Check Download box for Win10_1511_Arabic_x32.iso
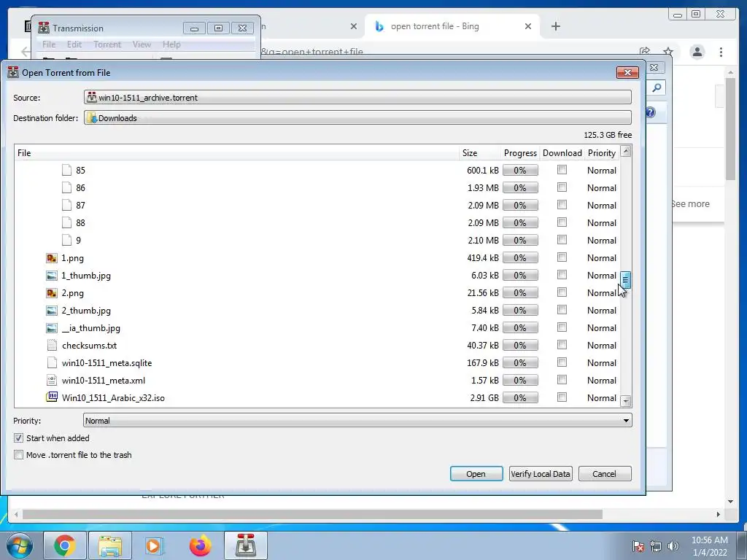The image size is (747, 560). tap(562, 397)
